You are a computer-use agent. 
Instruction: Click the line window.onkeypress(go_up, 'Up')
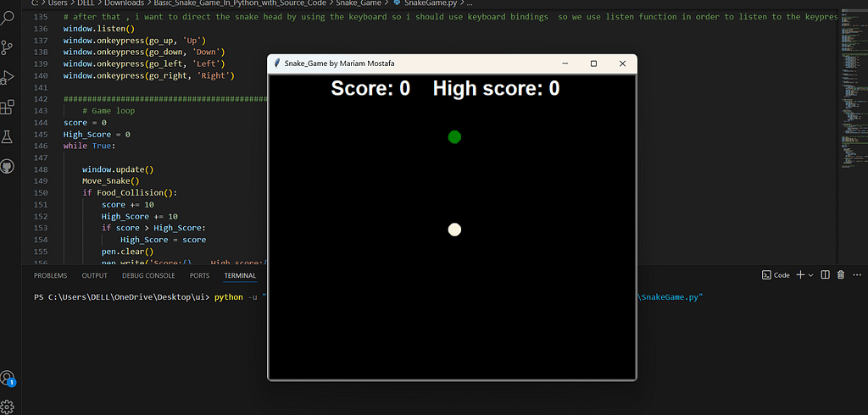(x=135, y=41)
